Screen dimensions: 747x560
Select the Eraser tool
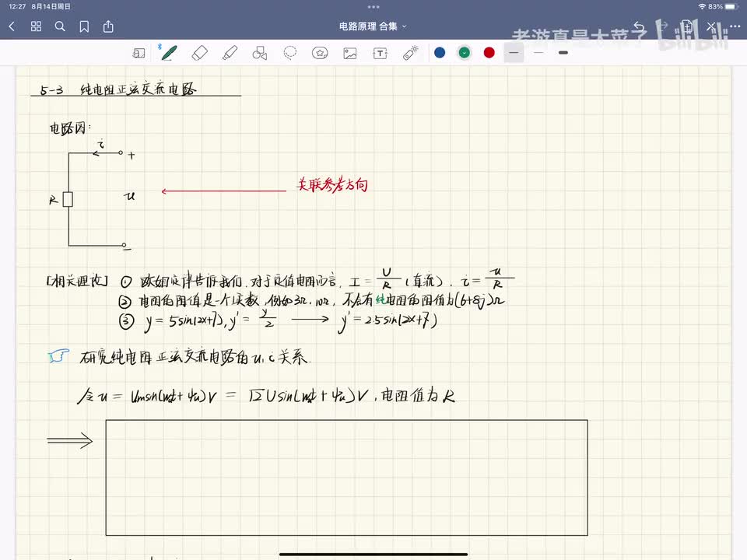tap(200, 53)
